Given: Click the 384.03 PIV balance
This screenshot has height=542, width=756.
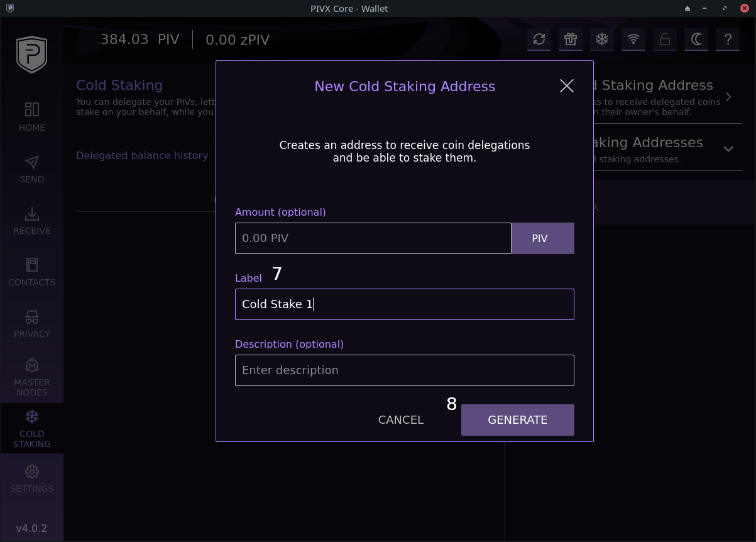Looking at the screenshot, I should click(140, 40).
